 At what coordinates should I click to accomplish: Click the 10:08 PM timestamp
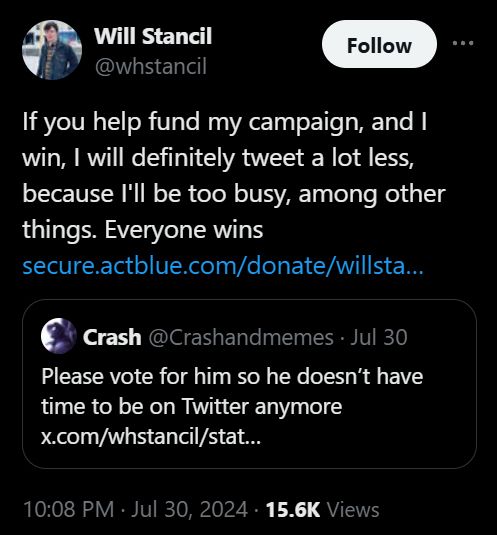(69, 509)
